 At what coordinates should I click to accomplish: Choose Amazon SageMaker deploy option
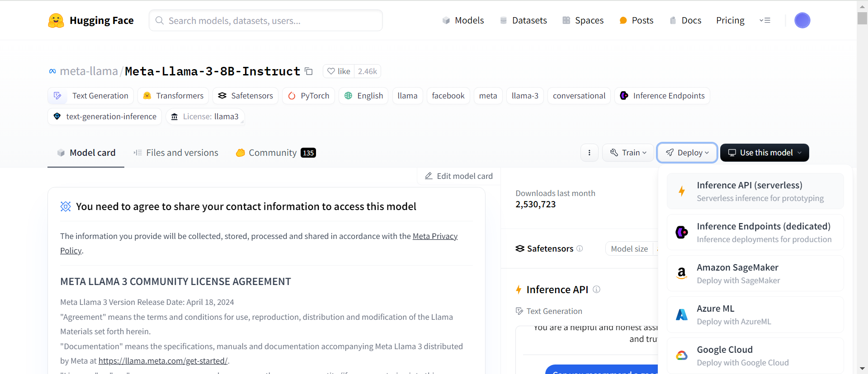755,273
